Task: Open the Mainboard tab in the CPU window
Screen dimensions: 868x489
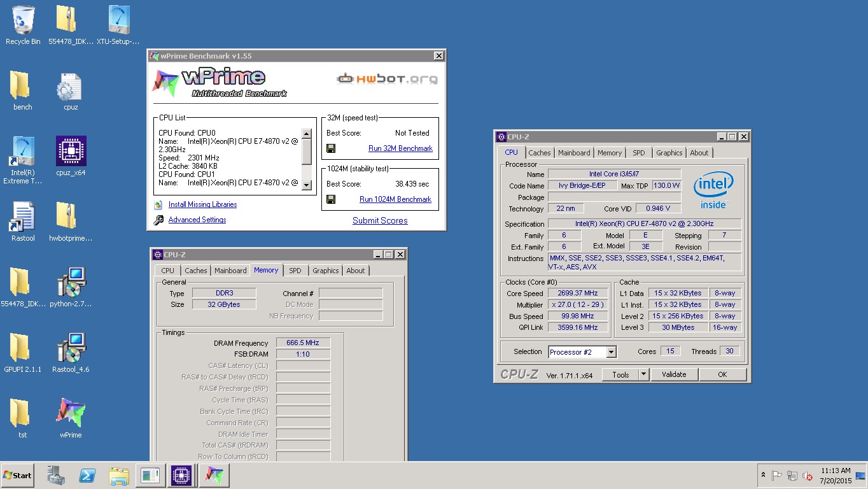Action: pyautogui.click(x=574, y=153)
